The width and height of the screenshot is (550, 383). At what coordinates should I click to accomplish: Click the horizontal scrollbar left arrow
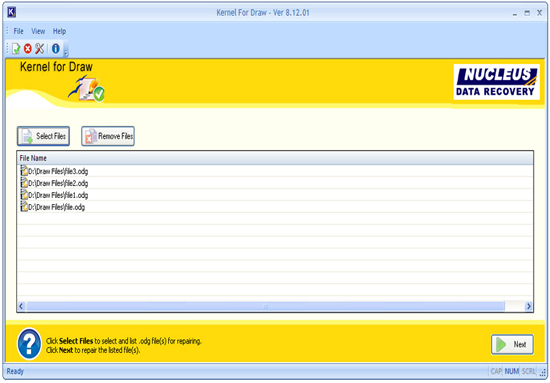pyautogui.click(x=21, y=306)
